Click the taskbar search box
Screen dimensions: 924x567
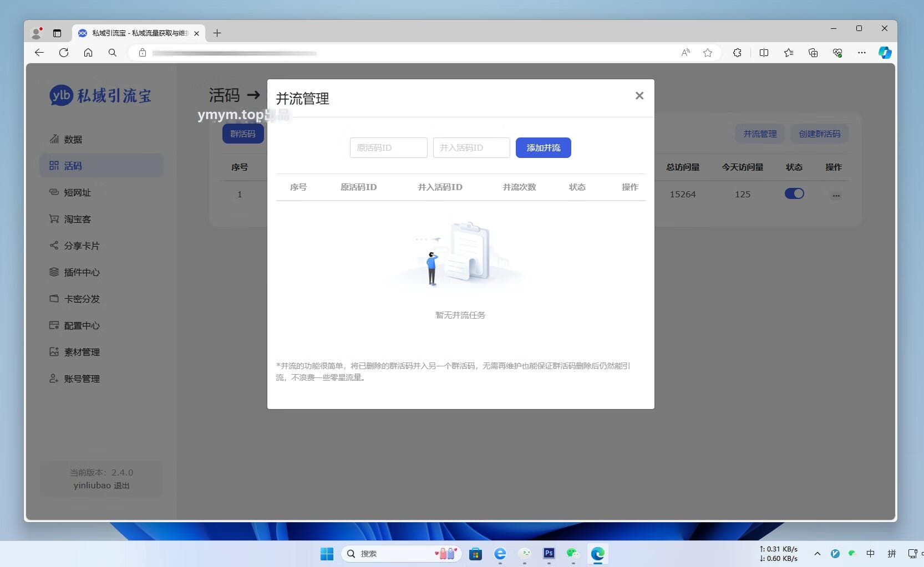coord(402,554)
